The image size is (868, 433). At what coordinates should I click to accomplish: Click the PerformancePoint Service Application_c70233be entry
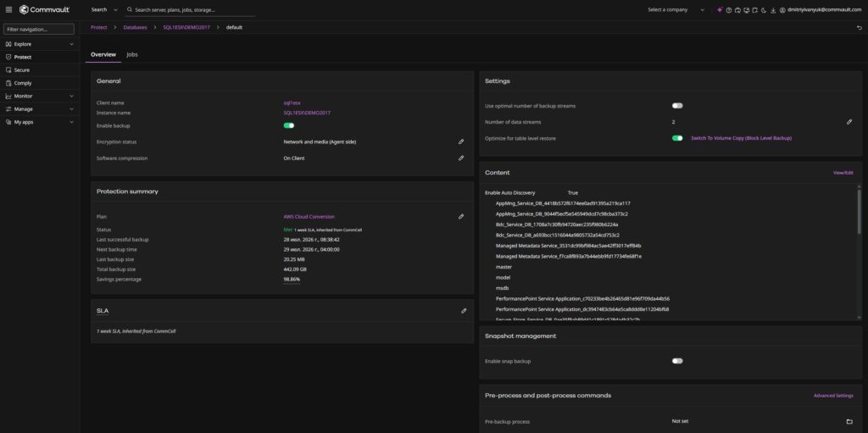(x=582, y=298)
